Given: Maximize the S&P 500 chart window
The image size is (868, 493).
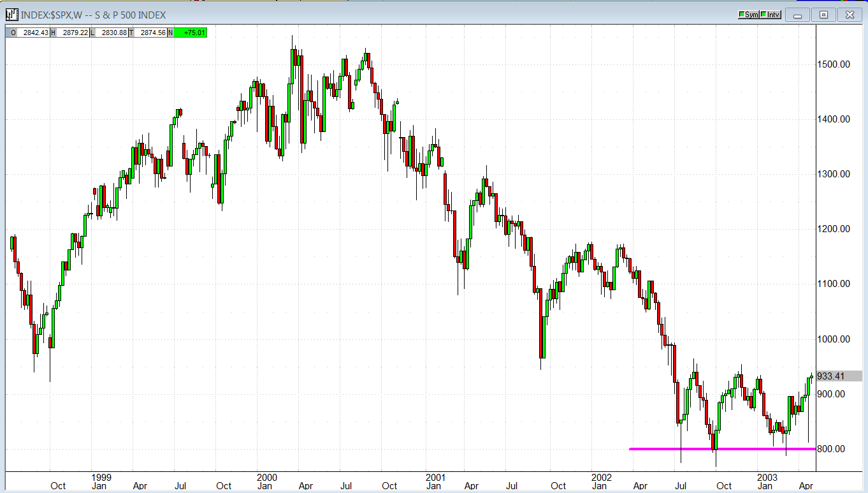Looking at the screenshot, I should click(x=823, y=15).
